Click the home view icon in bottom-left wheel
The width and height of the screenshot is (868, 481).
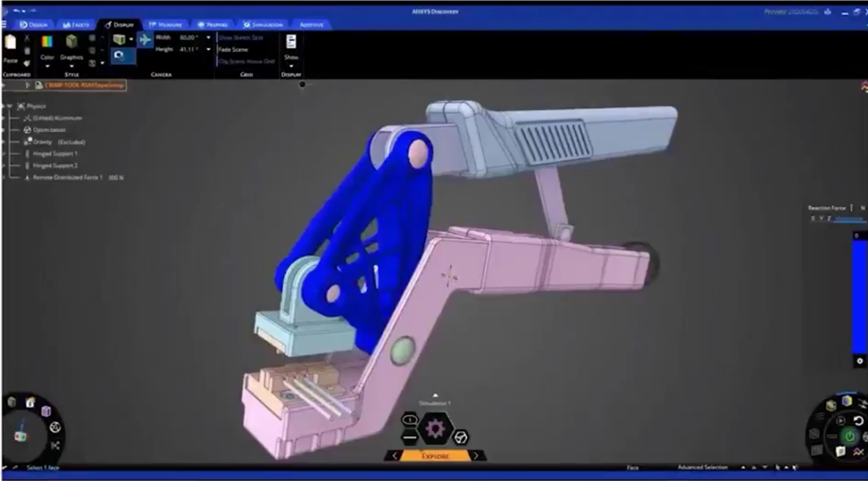click(31, 402)
